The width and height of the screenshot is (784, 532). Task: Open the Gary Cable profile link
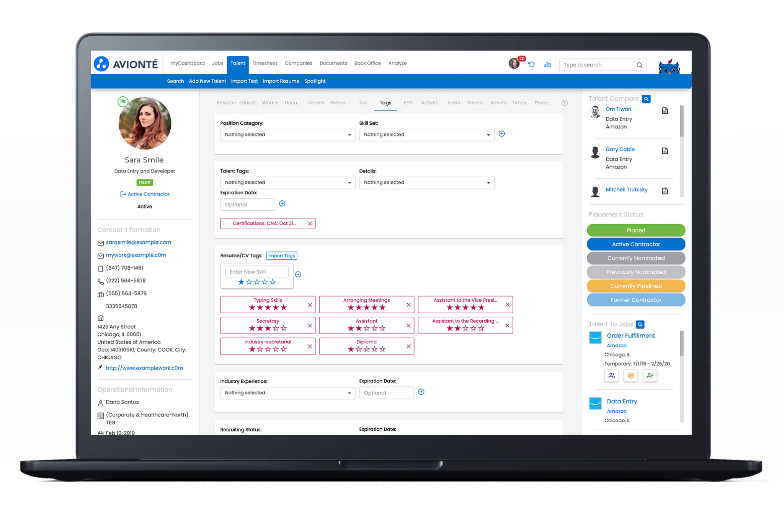click(x=620, y=149)
